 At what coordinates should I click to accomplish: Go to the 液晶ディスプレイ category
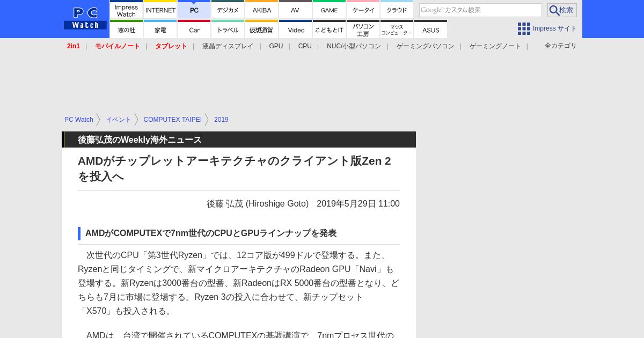[228, 46]
